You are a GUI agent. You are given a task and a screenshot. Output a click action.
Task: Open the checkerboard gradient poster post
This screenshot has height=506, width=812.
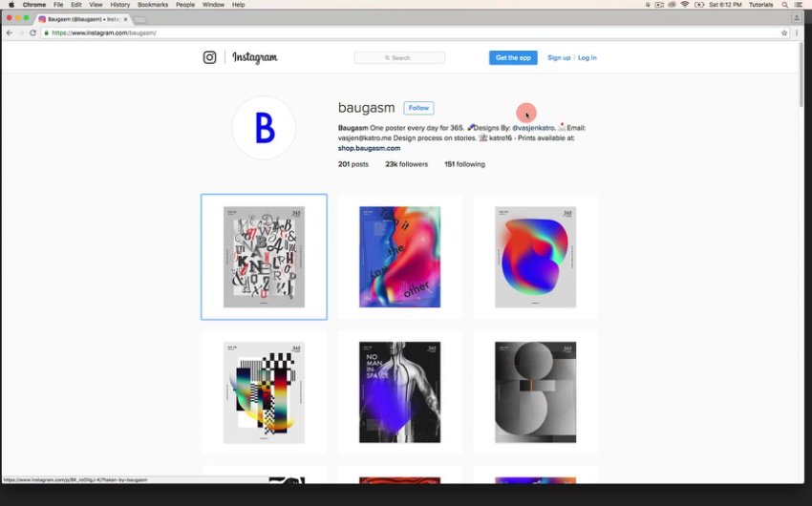264,392
